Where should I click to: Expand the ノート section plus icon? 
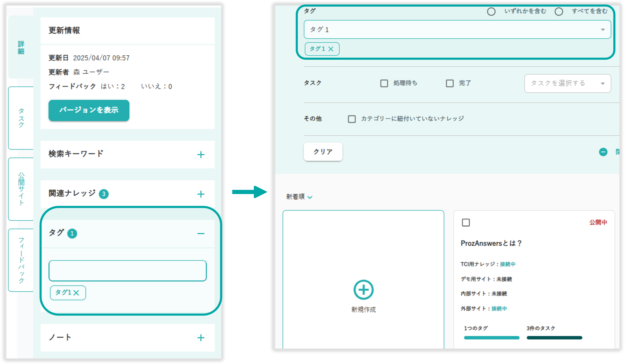pos(201,338)
